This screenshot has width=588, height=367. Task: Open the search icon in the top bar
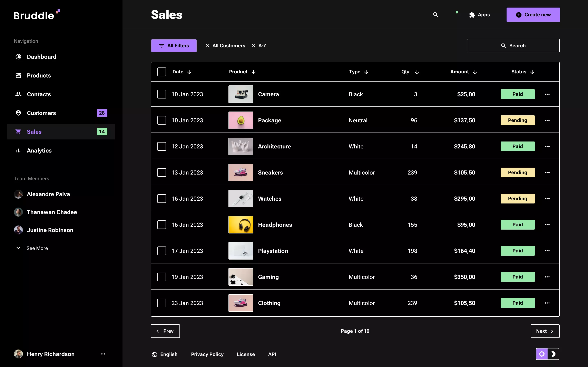[435, 14]
